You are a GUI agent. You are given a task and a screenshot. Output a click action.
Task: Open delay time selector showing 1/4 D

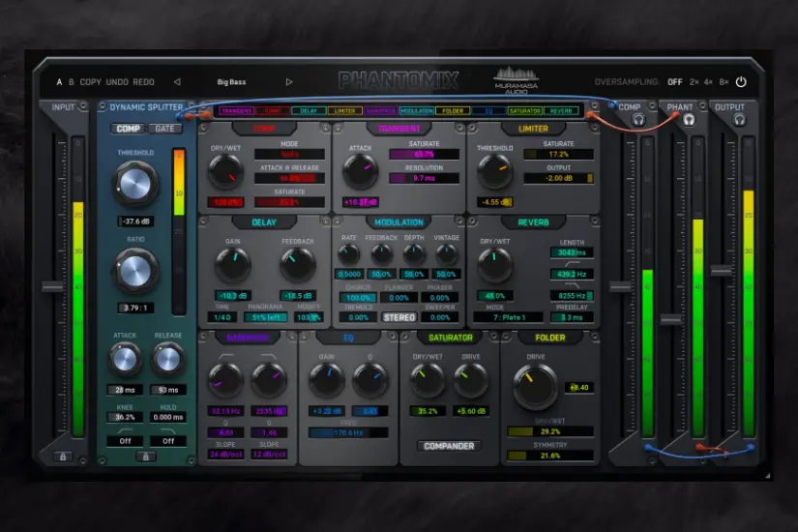222,317
